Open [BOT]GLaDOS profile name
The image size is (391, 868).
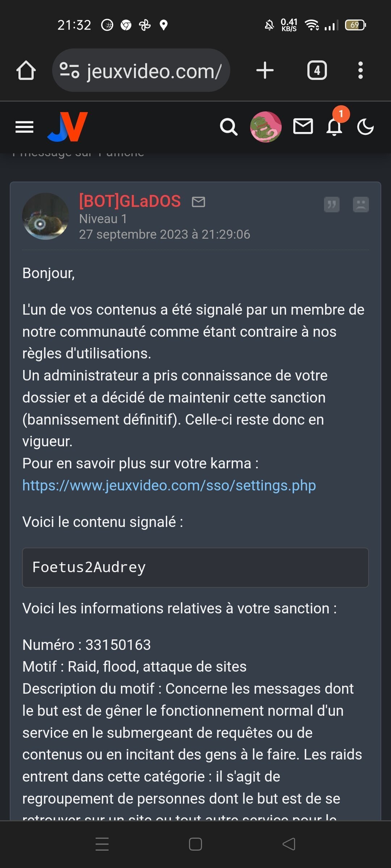(x=130, y=201)
